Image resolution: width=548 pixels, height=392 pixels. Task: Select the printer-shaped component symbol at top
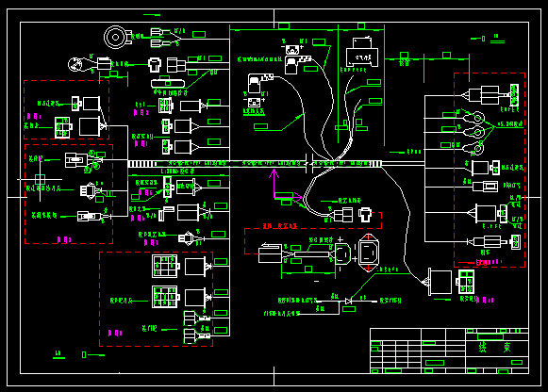[362, 53]
